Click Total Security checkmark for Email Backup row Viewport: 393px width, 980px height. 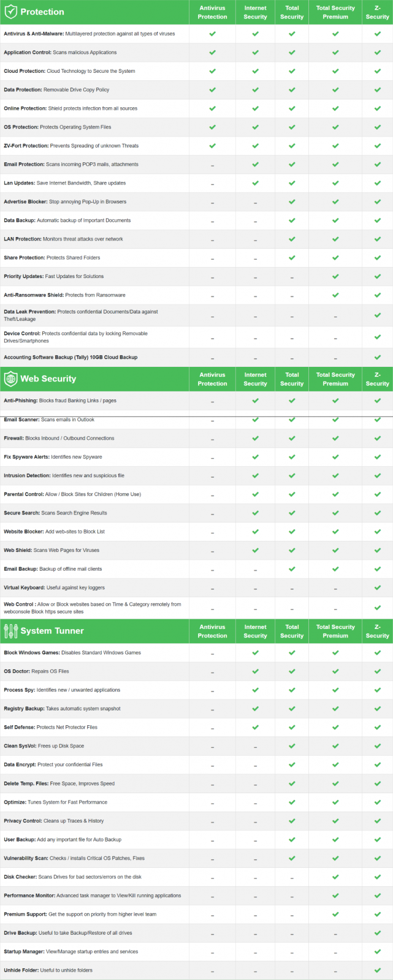[292, 569]
